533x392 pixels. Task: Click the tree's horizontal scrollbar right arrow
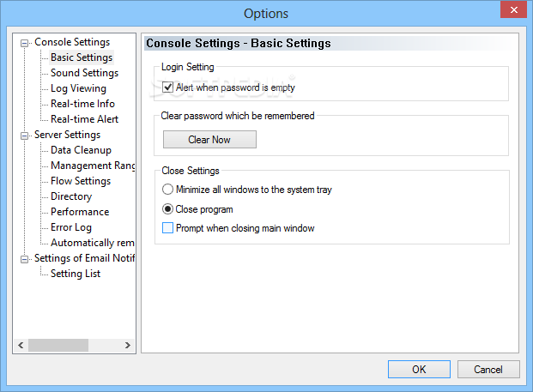point(128,345)
